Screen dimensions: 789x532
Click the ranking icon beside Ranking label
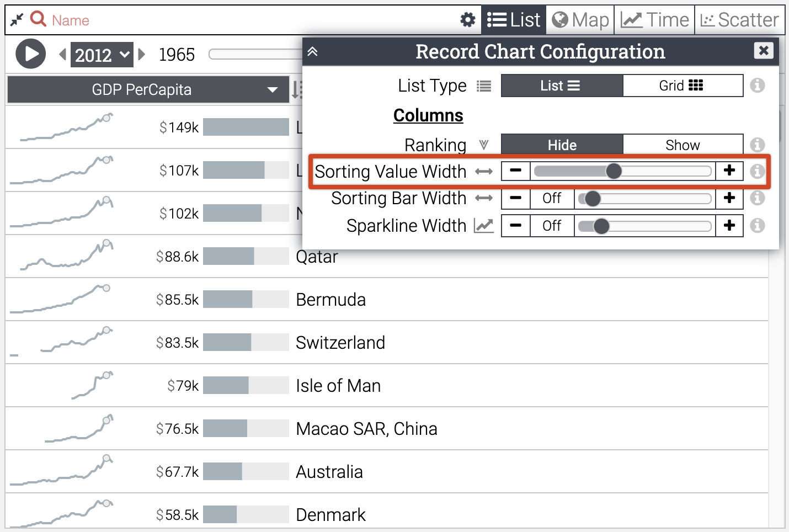coord(484,145)
